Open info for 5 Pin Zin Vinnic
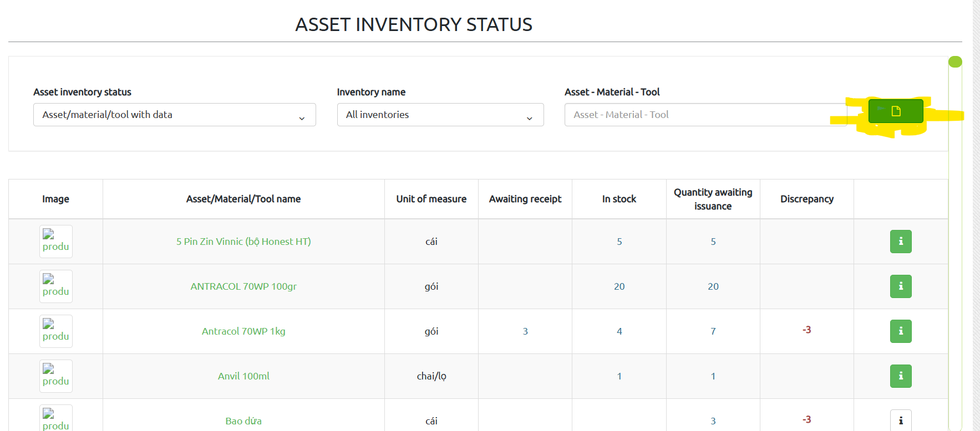 (900, 242)
